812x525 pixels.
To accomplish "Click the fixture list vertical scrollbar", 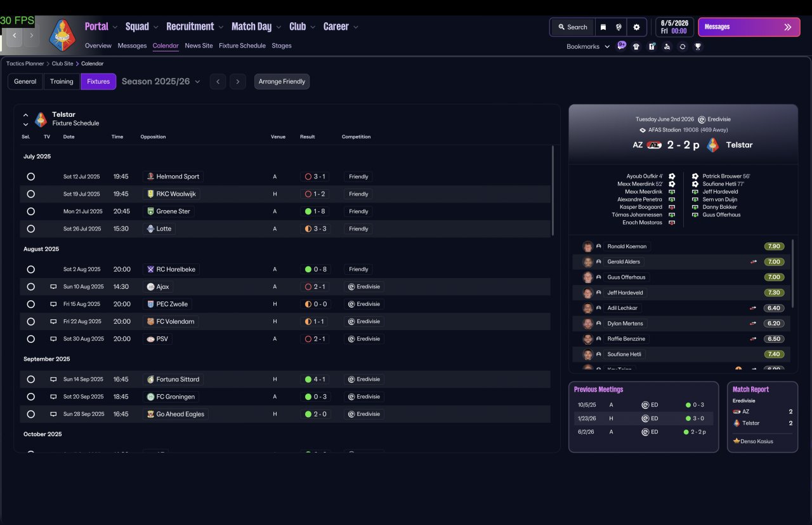I will [553, 190].
